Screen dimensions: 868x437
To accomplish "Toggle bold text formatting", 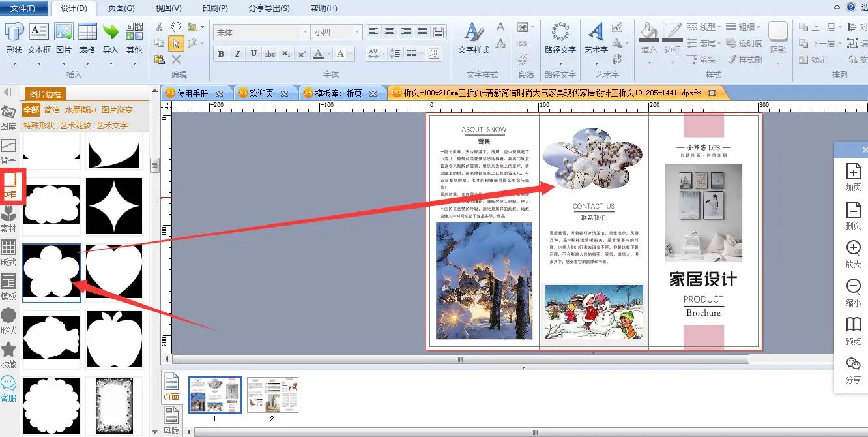I will click(x=222, y=54).
